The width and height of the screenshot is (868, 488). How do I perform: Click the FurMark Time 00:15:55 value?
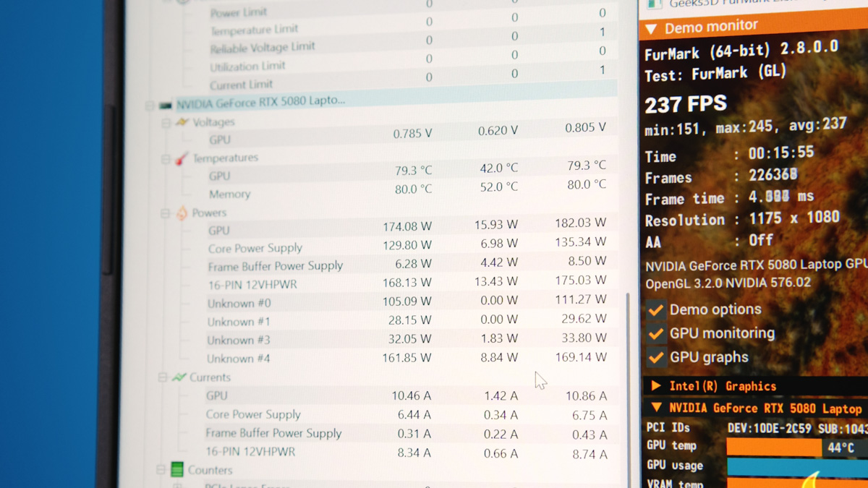781,153
